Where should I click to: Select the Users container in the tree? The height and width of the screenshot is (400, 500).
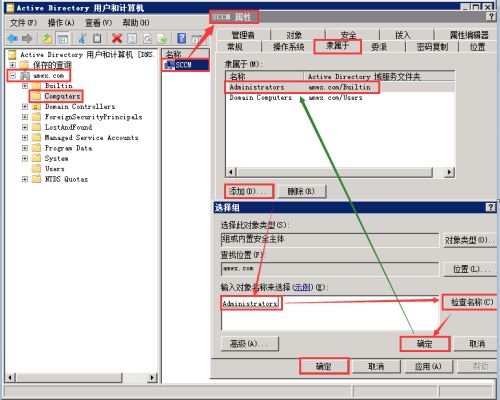click(x=54, y=169)
